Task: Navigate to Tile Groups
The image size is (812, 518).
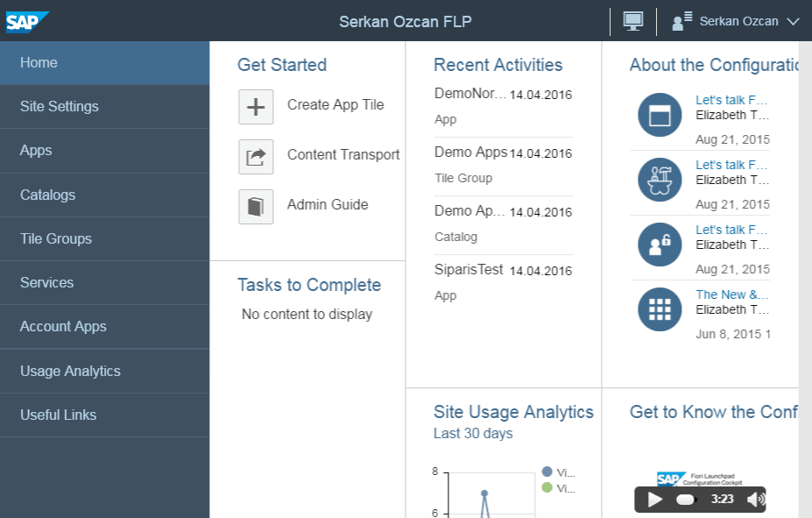Action: pyautogui.click(x=104, y=238)
